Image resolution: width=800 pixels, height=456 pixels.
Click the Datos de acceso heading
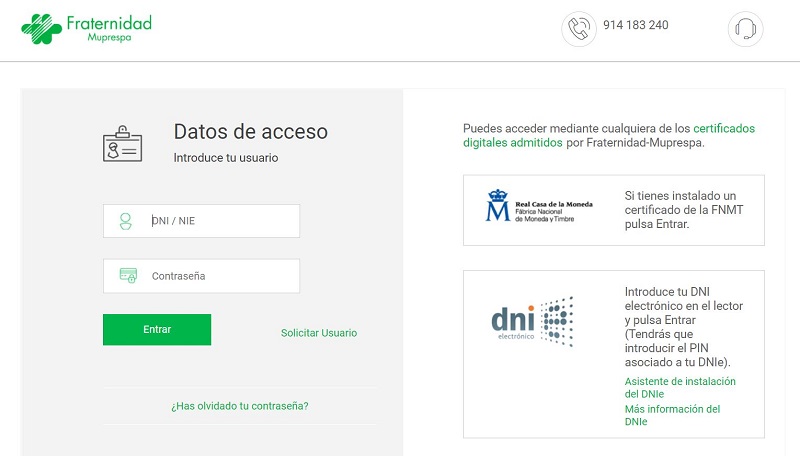251,132
